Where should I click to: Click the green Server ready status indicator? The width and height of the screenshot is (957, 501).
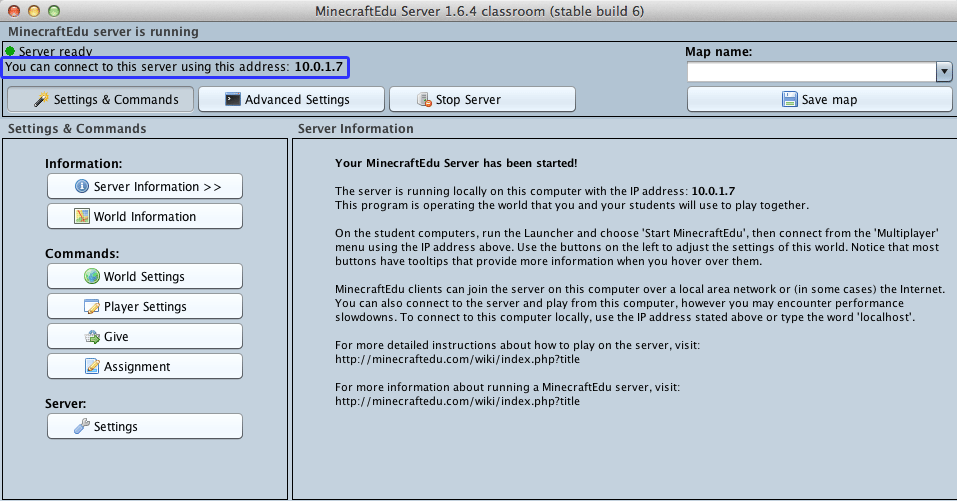point(10,51)
